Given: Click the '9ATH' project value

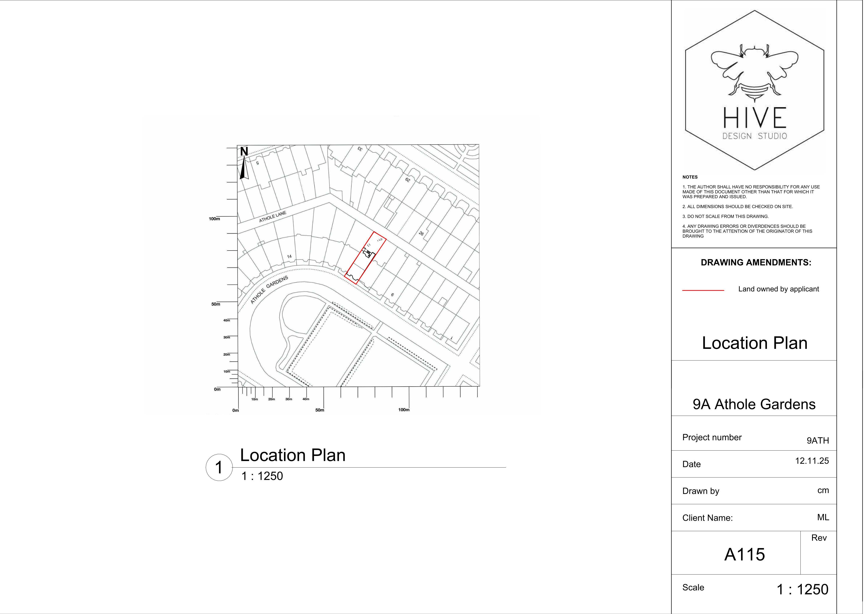Looking at the screenshot, I should pyautogui.click(x=818, y=441).
